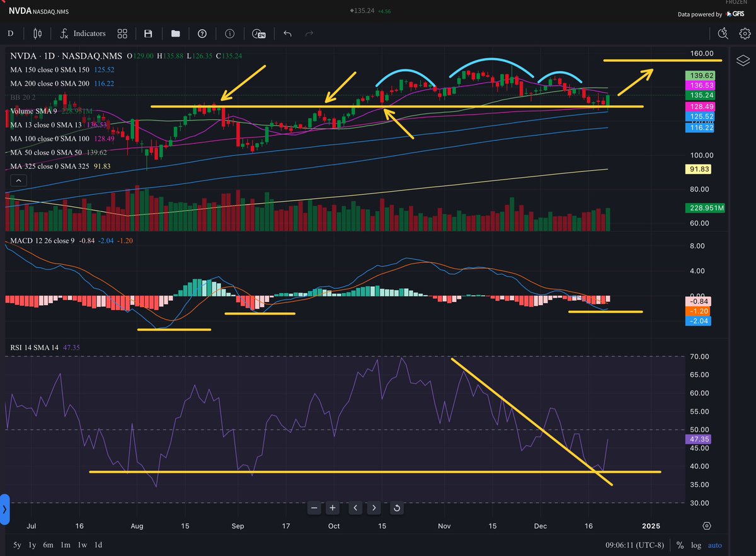Select the 1w date range
This screenshot has width=756, height=556.
coord(83,545)
